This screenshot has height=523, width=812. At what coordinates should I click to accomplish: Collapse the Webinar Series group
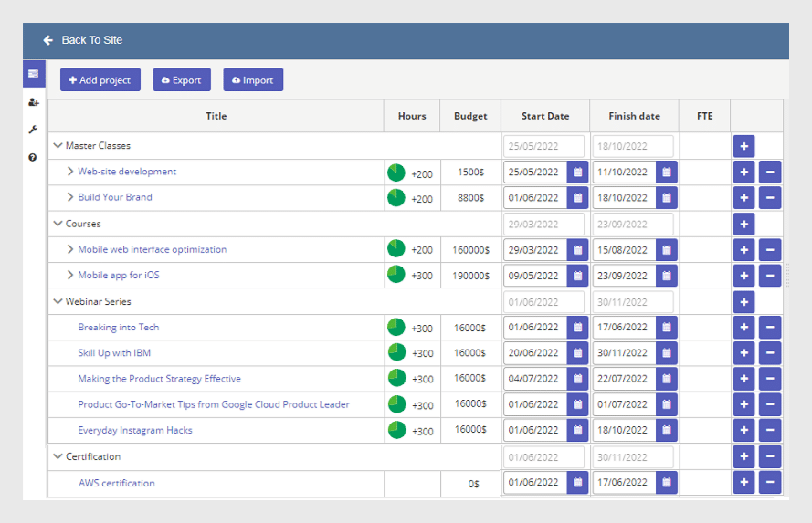58,301
